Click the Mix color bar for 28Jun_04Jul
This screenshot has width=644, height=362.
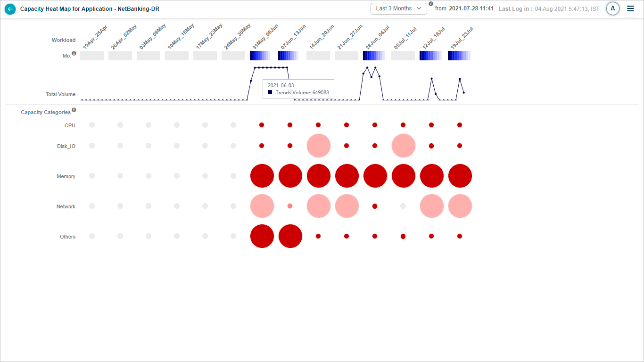pyautogui.click(x=374, y=56)
